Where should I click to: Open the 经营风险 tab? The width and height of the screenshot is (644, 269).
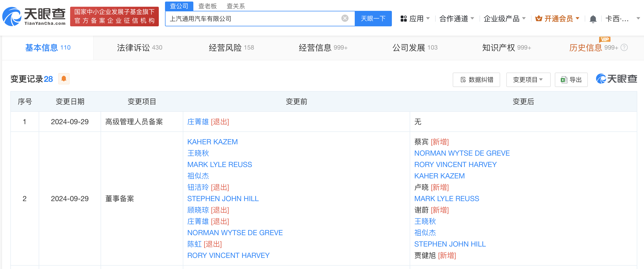[231, 48]
